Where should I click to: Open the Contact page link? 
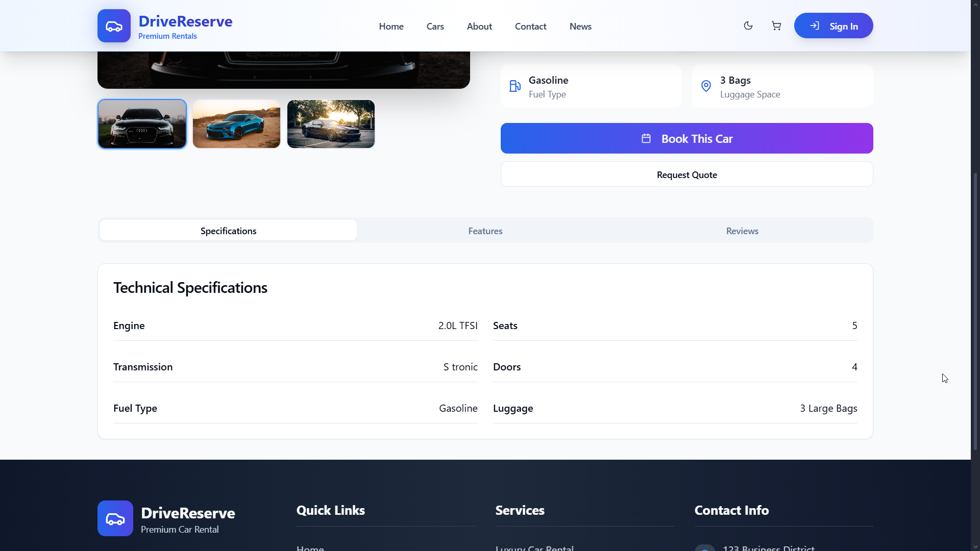click(530, 27)
